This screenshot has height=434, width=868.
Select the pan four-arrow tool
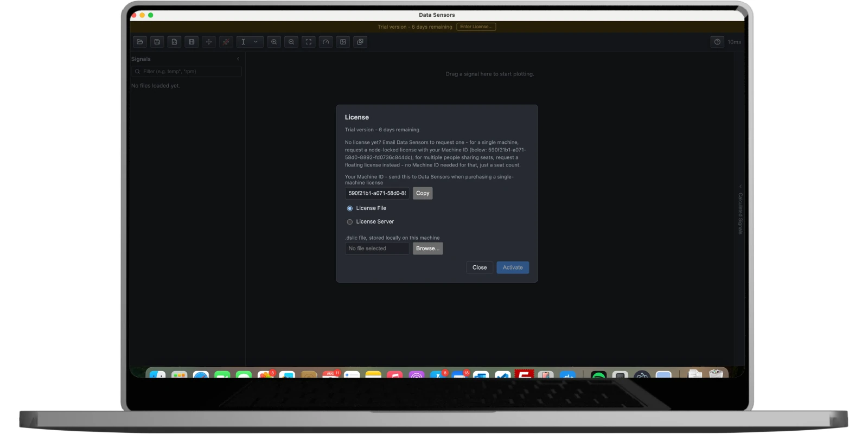pos(209,42)
